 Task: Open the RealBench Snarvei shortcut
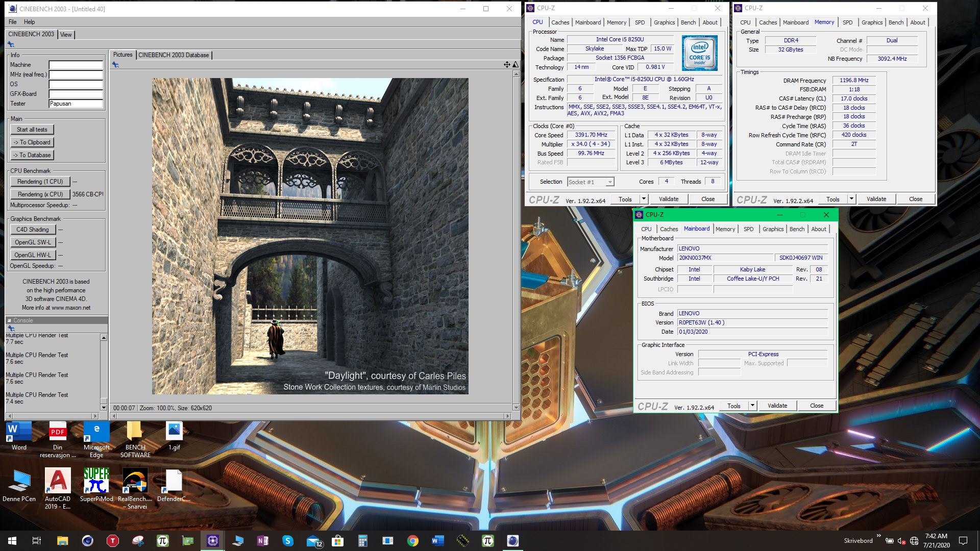tap(135, 489)
